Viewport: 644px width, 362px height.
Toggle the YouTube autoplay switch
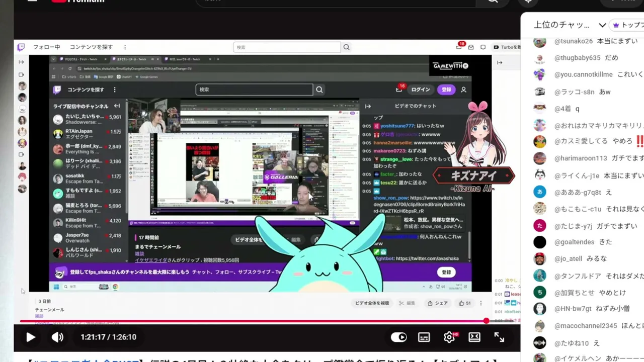(398, 337)
